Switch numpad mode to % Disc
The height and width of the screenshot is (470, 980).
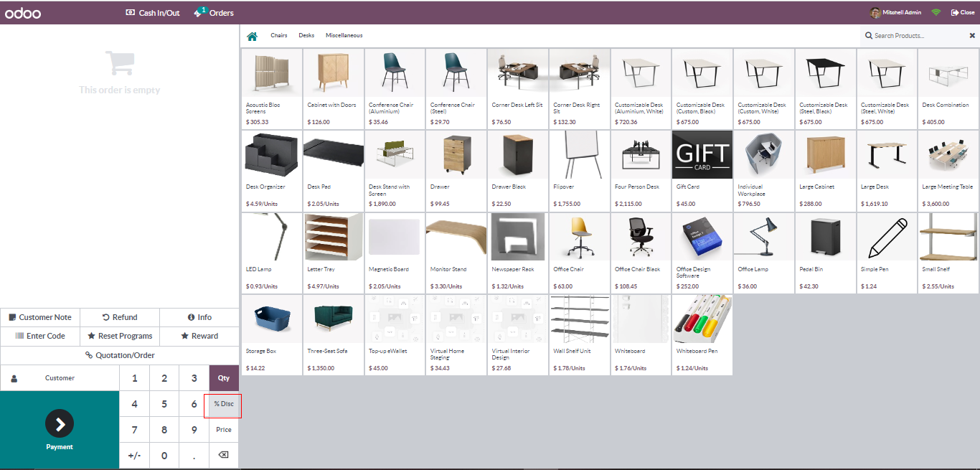coord(224,404)
